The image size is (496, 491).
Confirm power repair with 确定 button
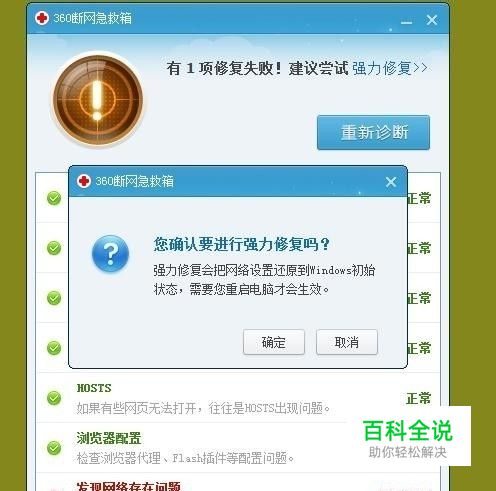coord(274,342)
